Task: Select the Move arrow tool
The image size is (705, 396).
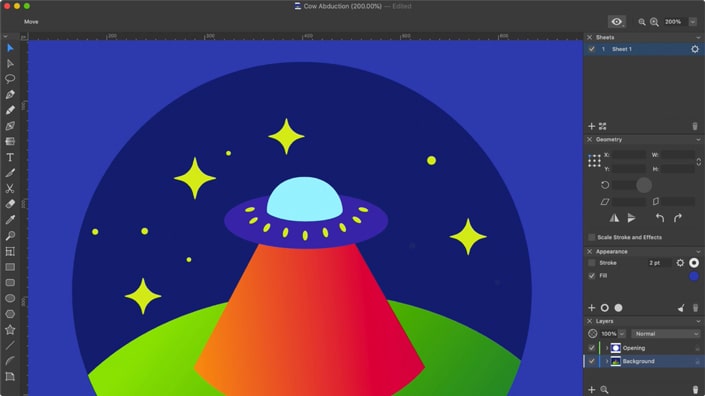Action: coord(10,48)
